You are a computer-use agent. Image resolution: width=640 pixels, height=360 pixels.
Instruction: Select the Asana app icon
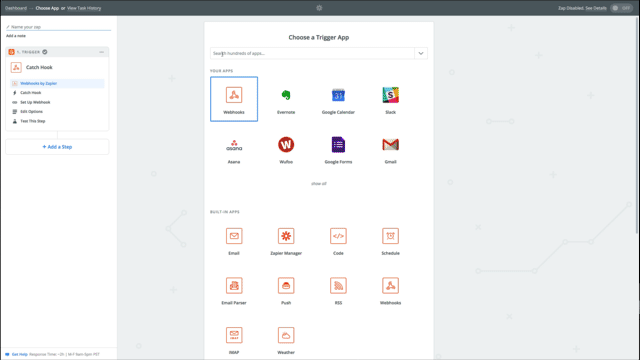pos(234,145)
